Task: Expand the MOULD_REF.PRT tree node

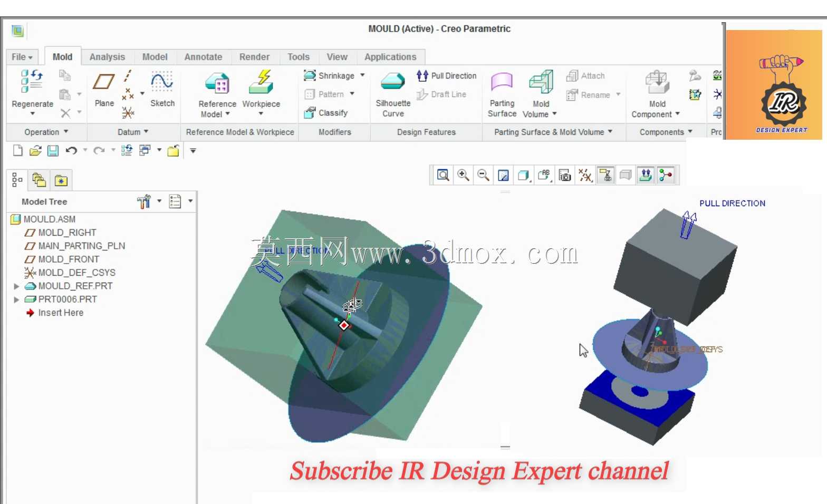Action: (x=16, y=286)
